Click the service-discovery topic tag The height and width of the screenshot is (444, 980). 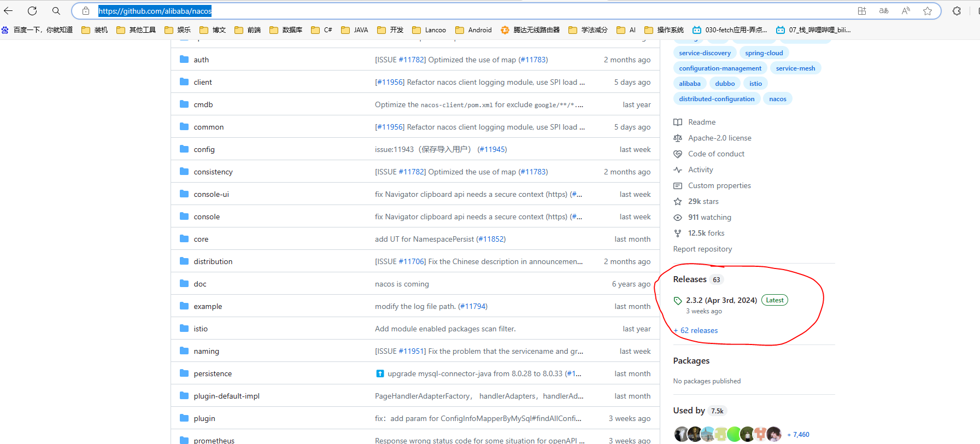pyautogui.click(x=705, y=53)
